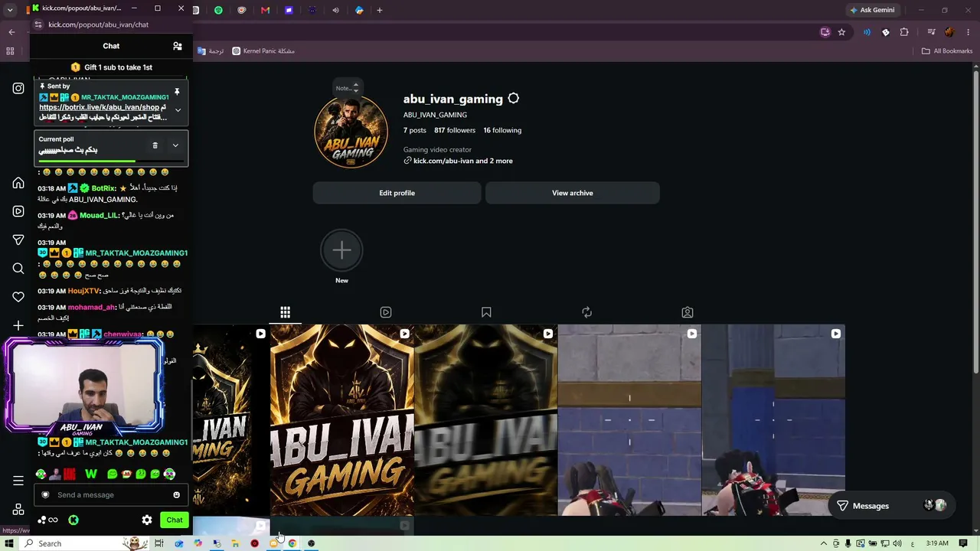This screenshot has width=980, height=551.
Task: Switch to the Saved bookmark tab
Action: point(486,312)
